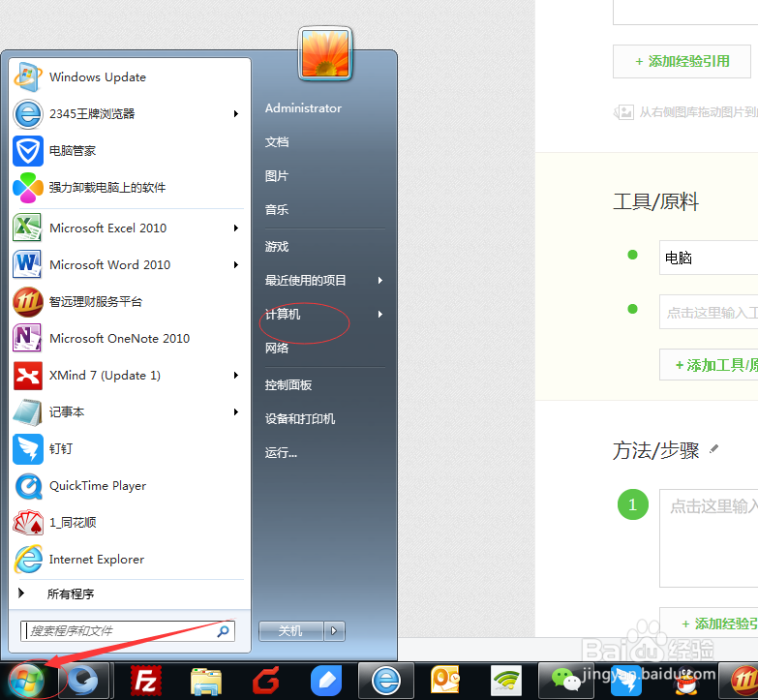758x700 pixels.
Task: Click pencil edit icon beside 方法/步骤
Action: pyautogui.click(x=714, y=449)
